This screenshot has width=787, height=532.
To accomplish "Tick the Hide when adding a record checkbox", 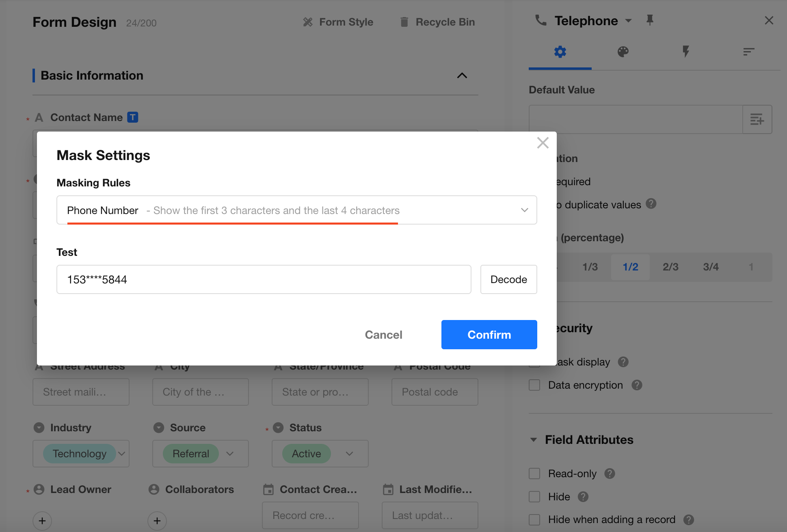I will 534,519.
